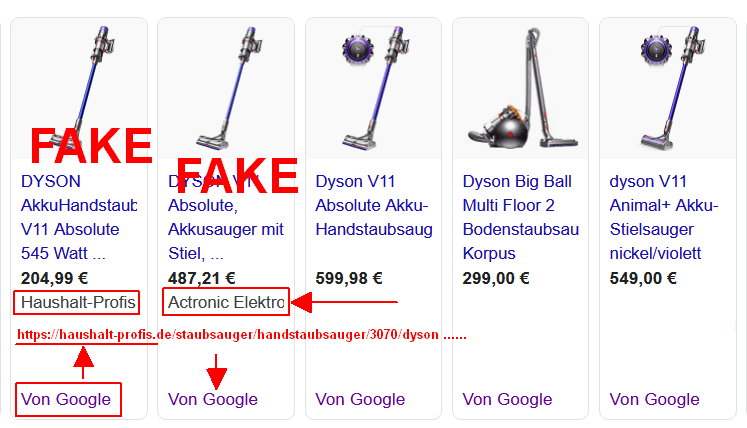Open the first Dyson V11 Absolute product image

point(79,89)
